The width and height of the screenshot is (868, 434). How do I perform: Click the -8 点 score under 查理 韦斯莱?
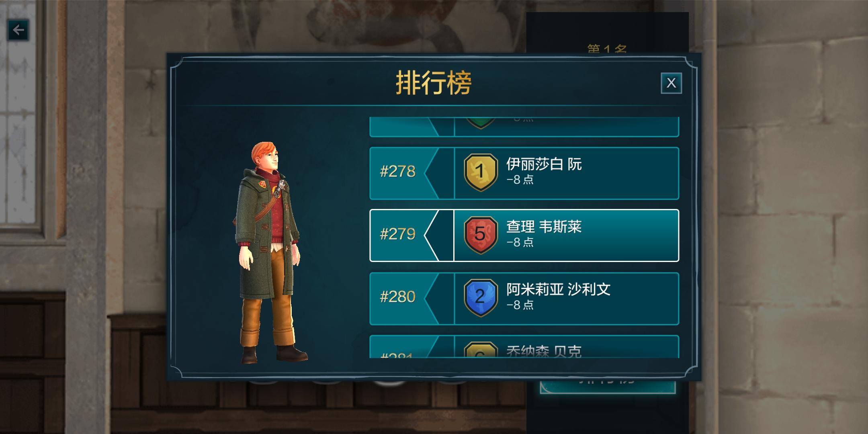click(x=520, y=242)
